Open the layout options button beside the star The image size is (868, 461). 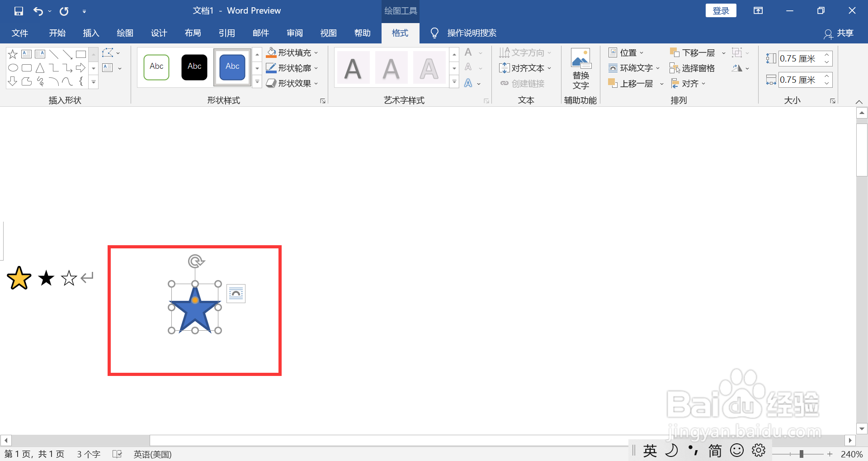pos(236,294)
